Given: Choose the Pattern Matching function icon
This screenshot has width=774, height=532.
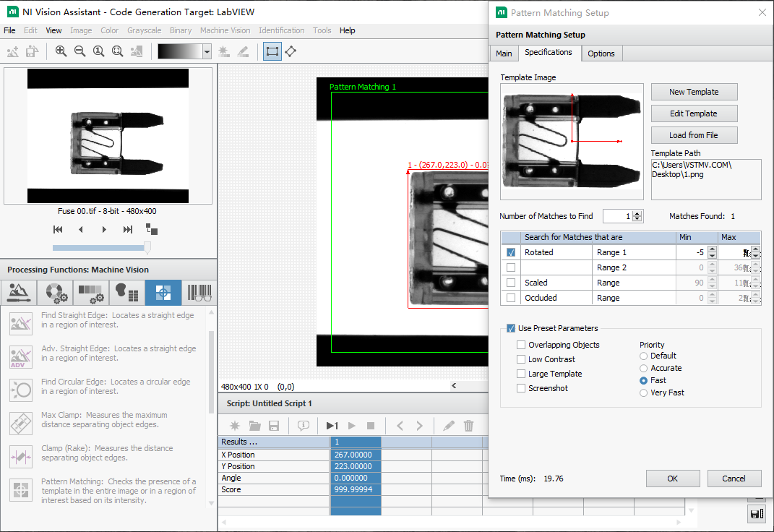Looking at the screenshot, I should [x=21, y=490].
